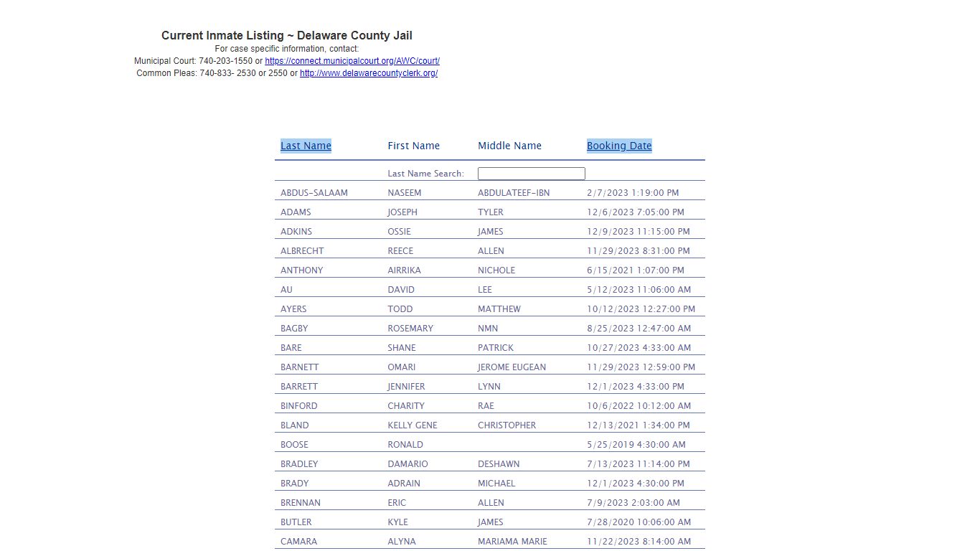
Task: Select the BRENNAN last name cell
Action: tap(301, 503)
